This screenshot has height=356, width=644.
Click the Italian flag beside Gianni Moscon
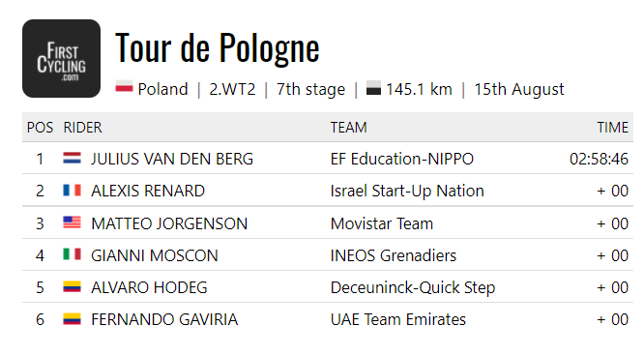(x=72, y=254)
